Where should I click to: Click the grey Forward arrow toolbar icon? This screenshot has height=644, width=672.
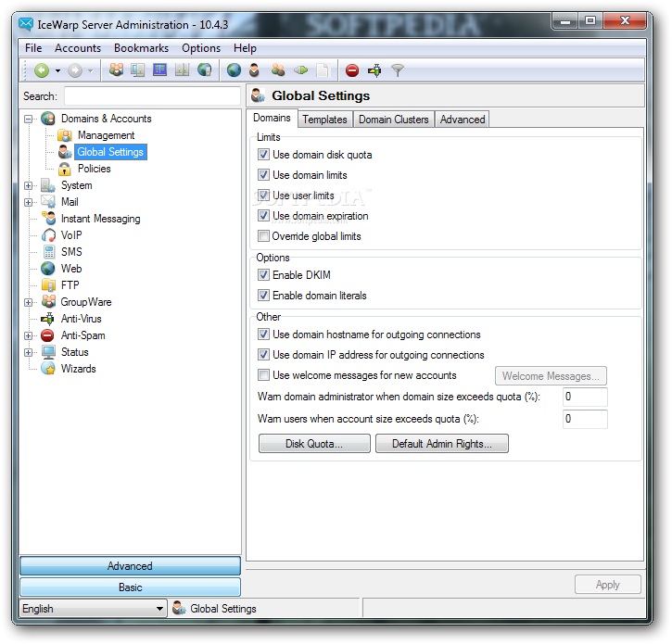(x=75, y=70)
